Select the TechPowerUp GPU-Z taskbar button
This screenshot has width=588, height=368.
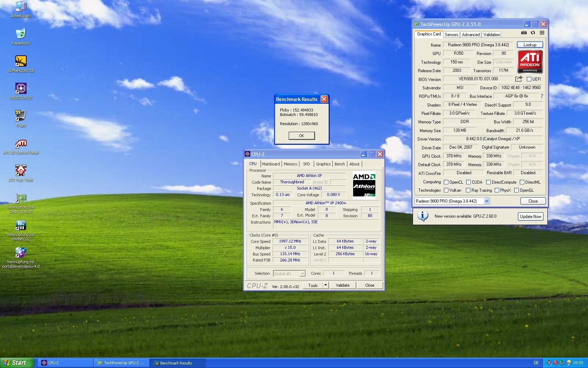[122, 363]
